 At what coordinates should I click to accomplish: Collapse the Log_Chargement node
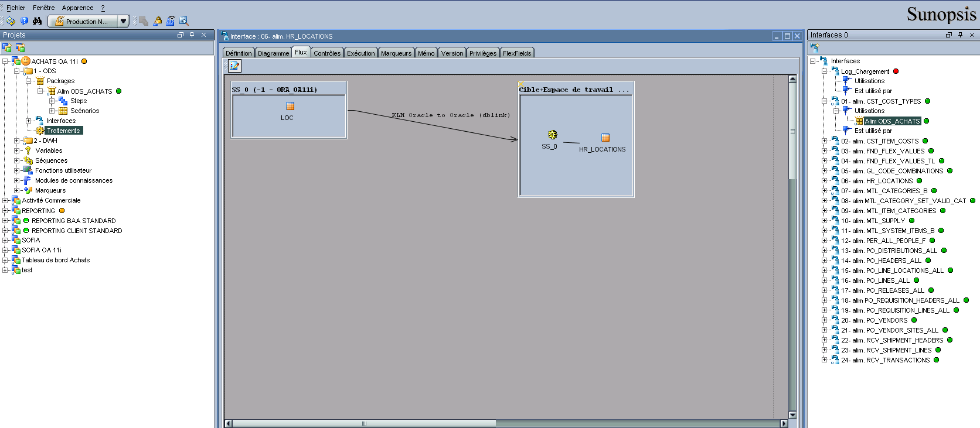[824, 71]
